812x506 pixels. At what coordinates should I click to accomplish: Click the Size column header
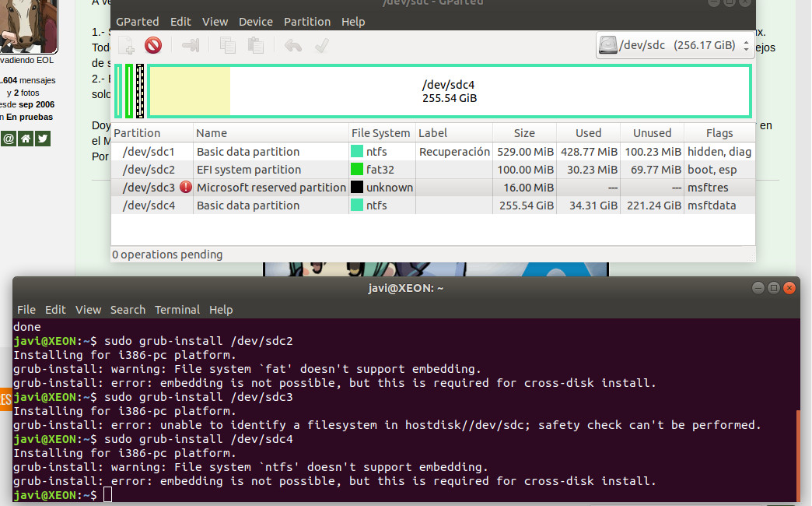[x=524, y=133]
